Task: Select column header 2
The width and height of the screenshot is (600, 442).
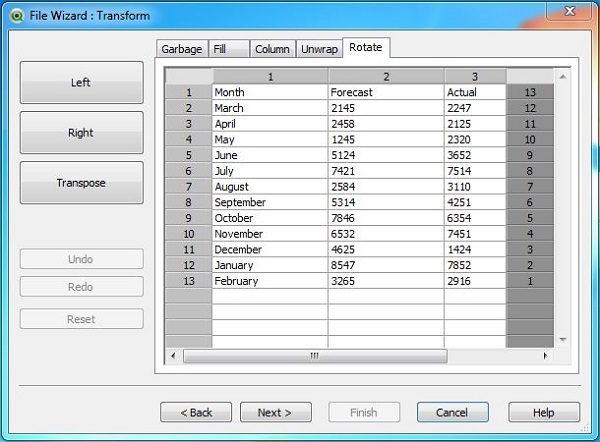Action: 386,76
